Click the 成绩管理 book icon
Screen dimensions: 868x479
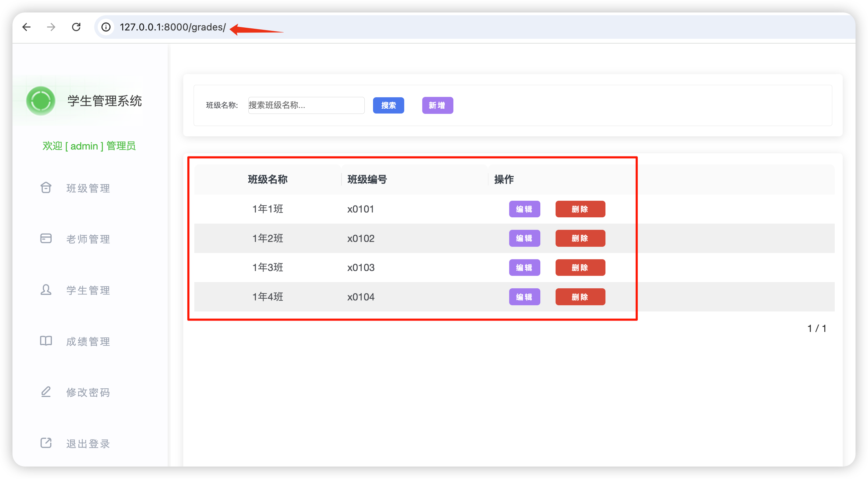pyautogui.click(x=46, y=341)
